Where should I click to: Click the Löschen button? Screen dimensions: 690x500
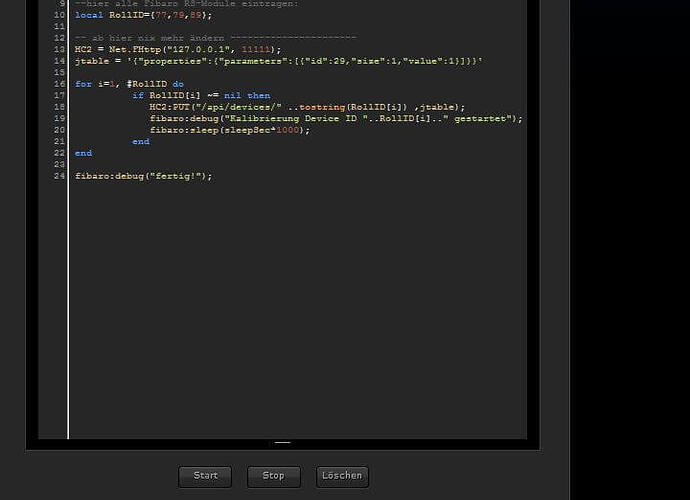[x=342, y=476]
